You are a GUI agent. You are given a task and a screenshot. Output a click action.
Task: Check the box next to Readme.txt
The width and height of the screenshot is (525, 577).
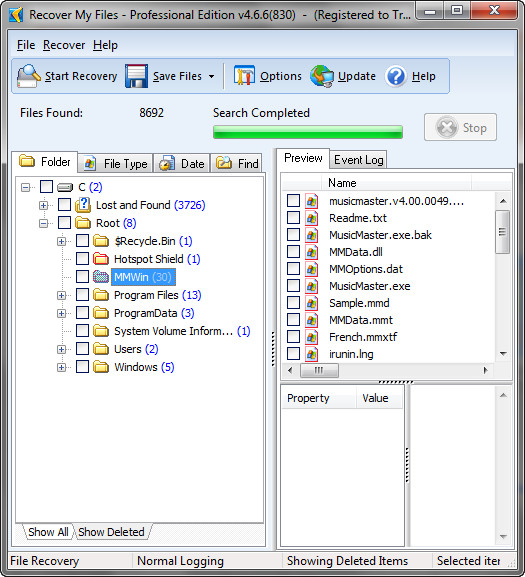click(x=293, y=217)
